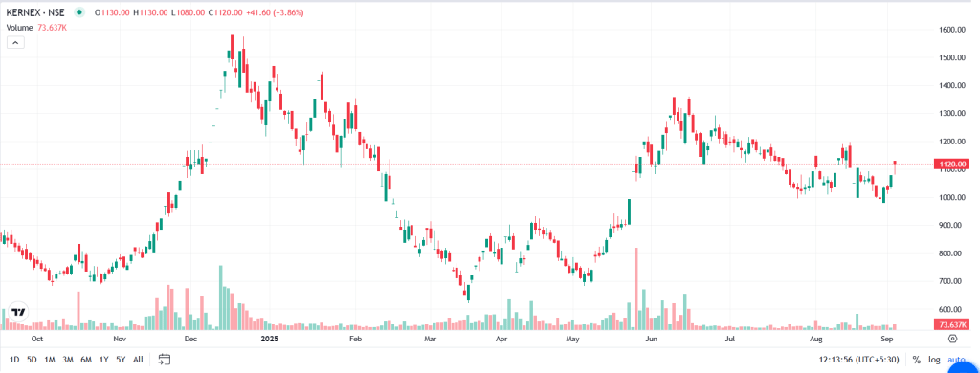Click the Nov label on the time axis
Screen dimensions: 980x373
121,340
